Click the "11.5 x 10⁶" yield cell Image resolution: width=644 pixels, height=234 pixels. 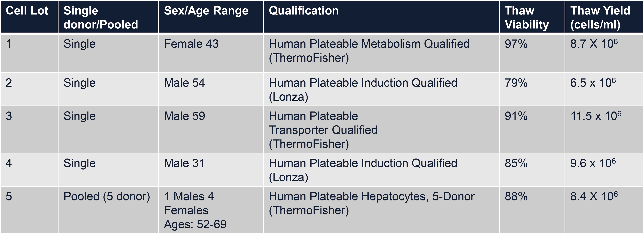tap(596, 116)
